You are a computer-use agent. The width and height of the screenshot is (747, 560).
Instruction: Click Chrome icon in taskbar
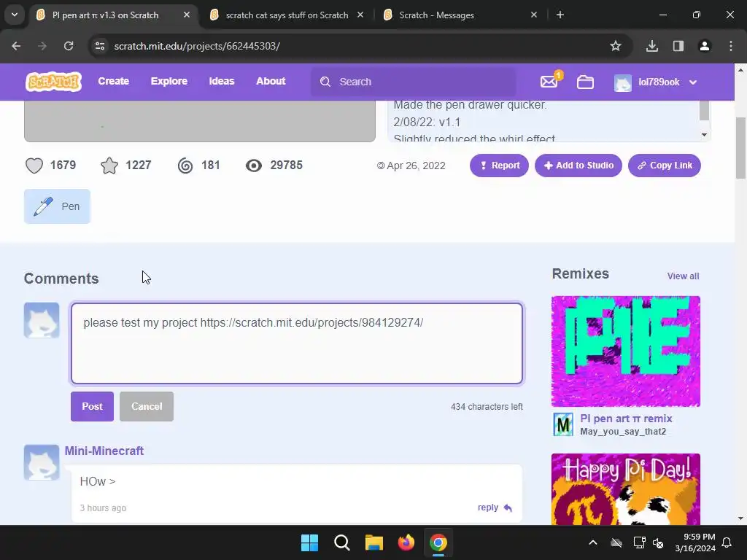pos(438,542)
